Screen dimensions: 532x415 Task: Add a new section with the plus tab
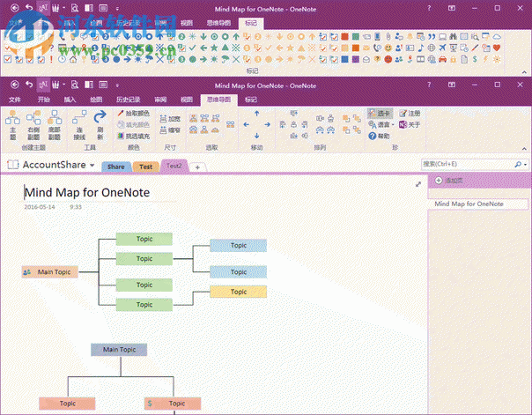point(197,167)
